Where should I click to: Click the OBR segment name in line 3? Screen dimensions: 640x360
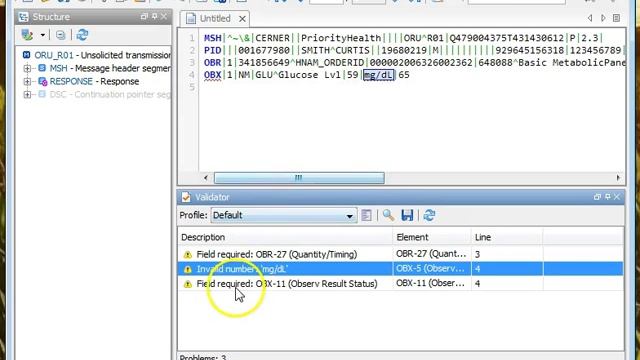(213, 62)
